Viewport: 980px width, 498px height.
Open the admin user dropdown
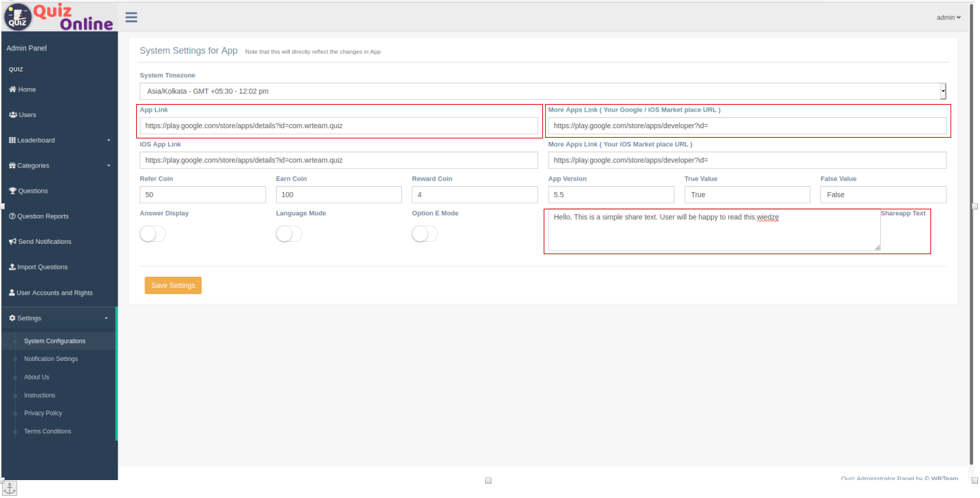pos(948,17)
